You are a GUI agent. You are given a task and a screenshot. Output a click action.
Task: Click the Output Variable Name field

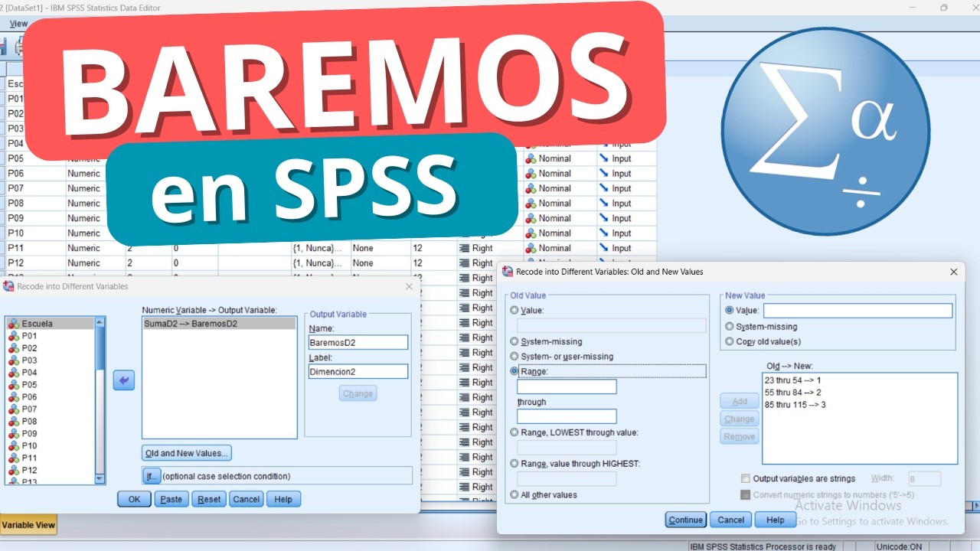358,342
